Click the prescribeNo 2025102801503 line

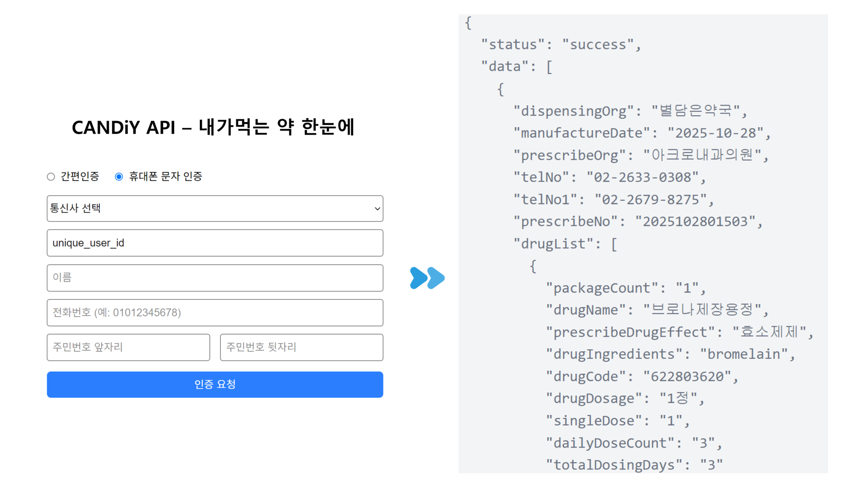[637, 222]
